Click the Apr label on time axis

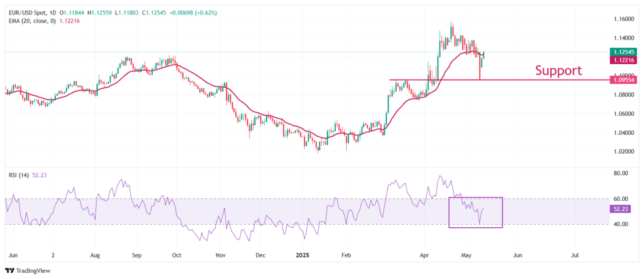coord(423,255)
